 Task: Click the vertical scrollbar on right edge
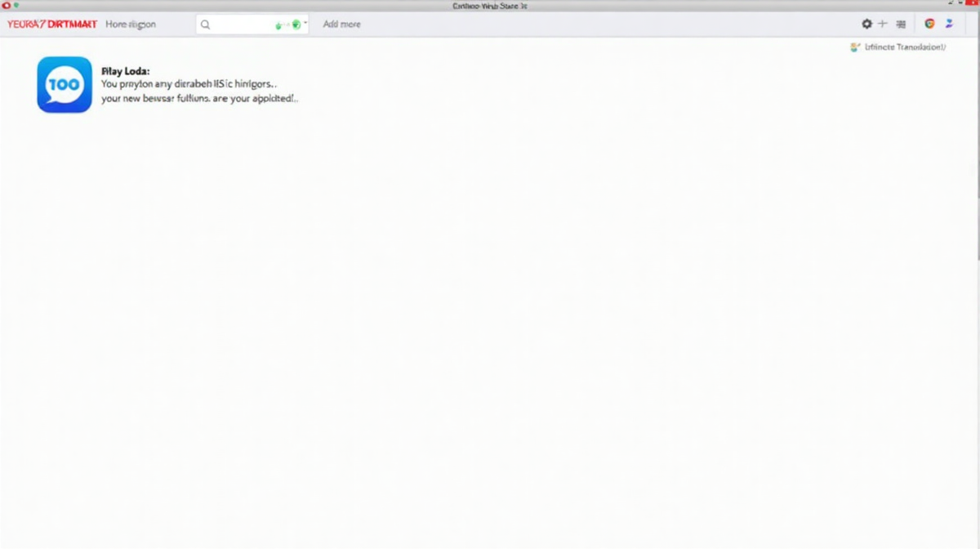pyautogui.click(x=977, y=123)
